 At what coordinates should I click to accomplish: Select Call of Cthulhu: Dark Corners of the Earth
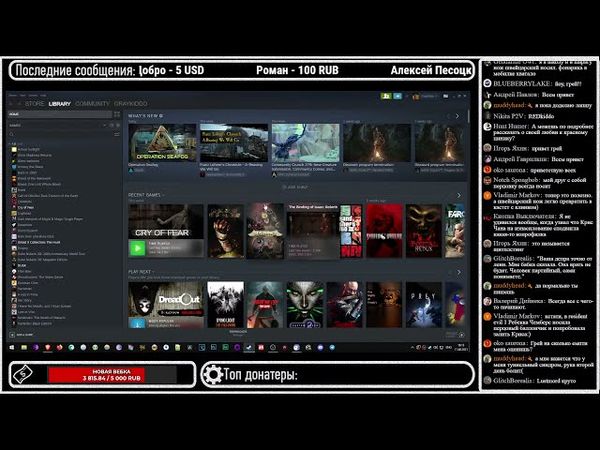pyautogui.click(x=47, y=196)
